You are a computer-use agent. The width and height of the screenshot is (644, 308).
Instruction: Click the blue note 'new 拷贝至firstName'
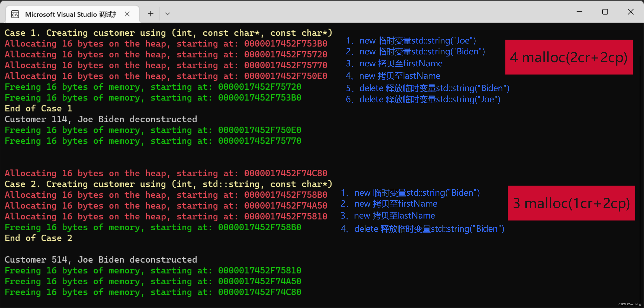tap(394, 63)
